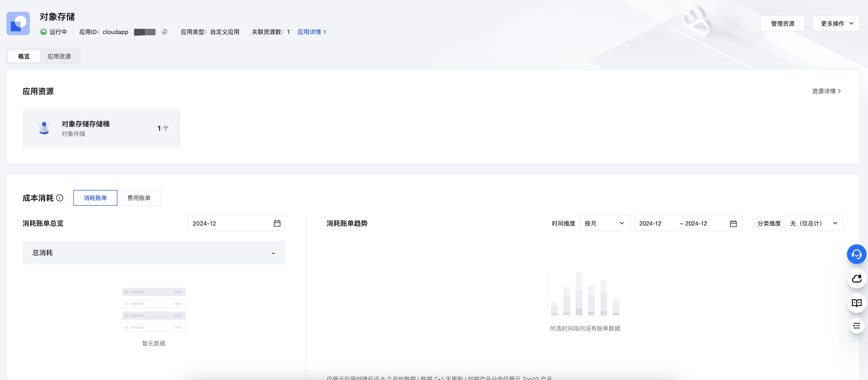Click the 总消耗 summary row

point(154,252)
